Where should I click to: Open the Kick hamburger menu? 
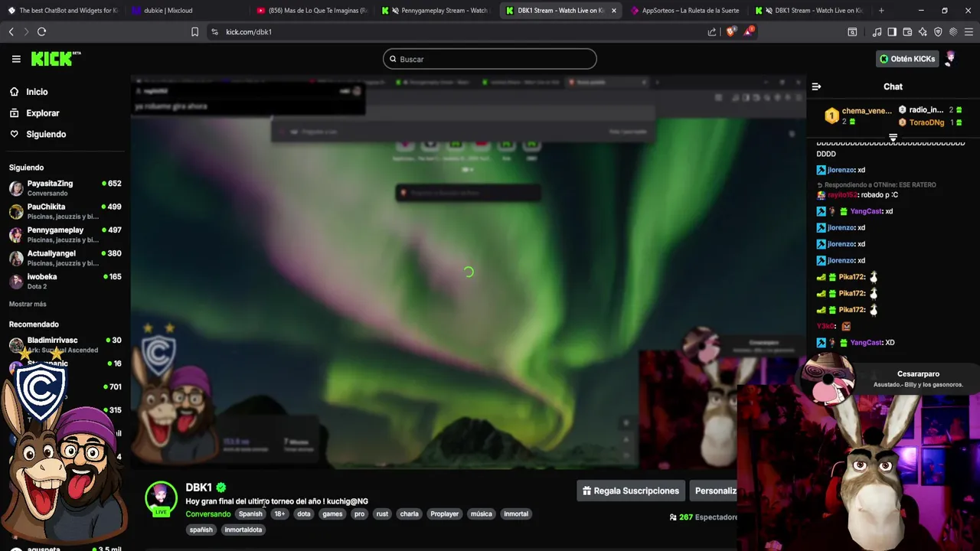point(16,59)
